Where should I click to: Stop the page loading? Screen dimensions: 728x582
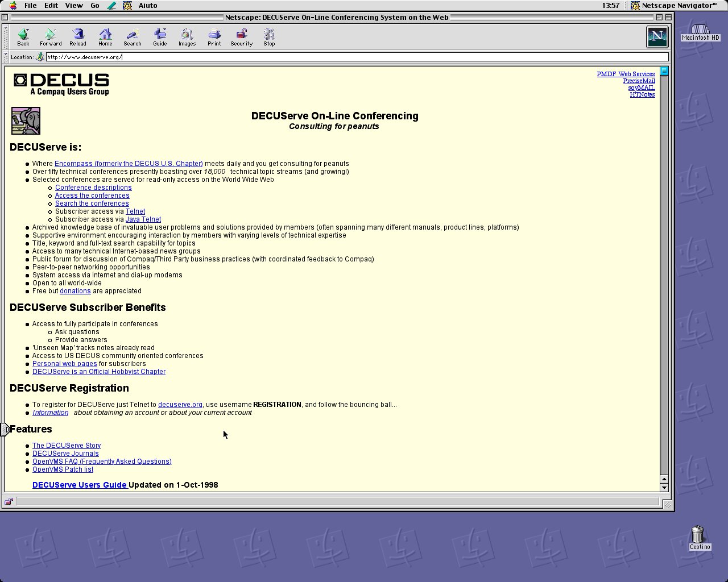click(269, 38)
